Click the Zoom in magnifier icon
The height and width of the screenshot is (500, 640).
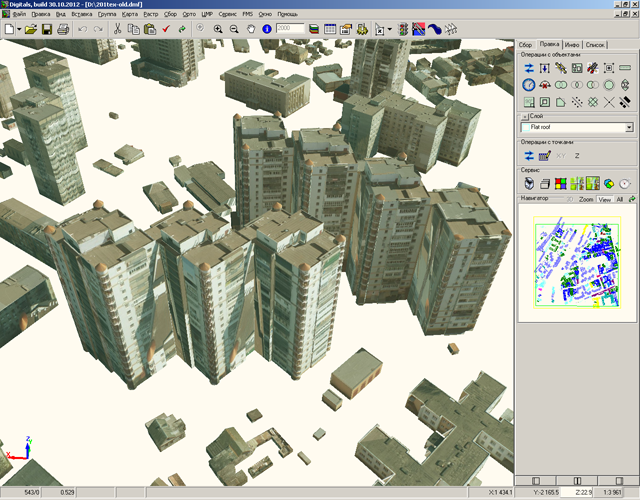coord(217,30)
